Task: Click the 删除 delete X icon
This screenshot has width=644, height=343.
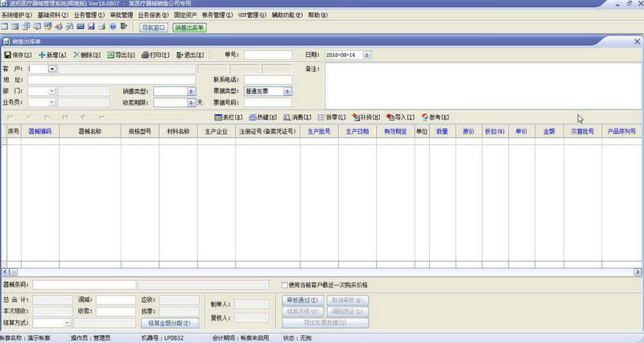Action: pos(76,55)
